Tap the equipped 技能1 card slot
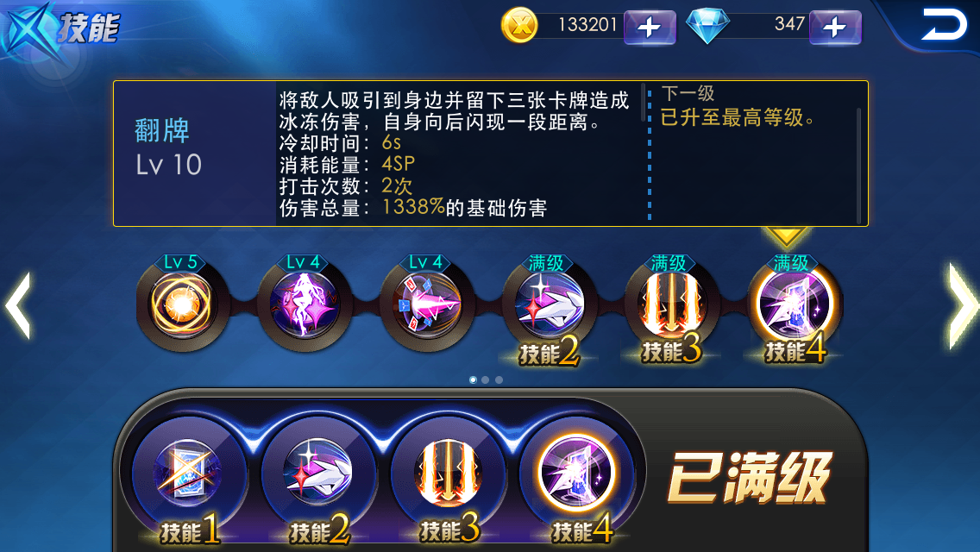 (x=188, y=474)
